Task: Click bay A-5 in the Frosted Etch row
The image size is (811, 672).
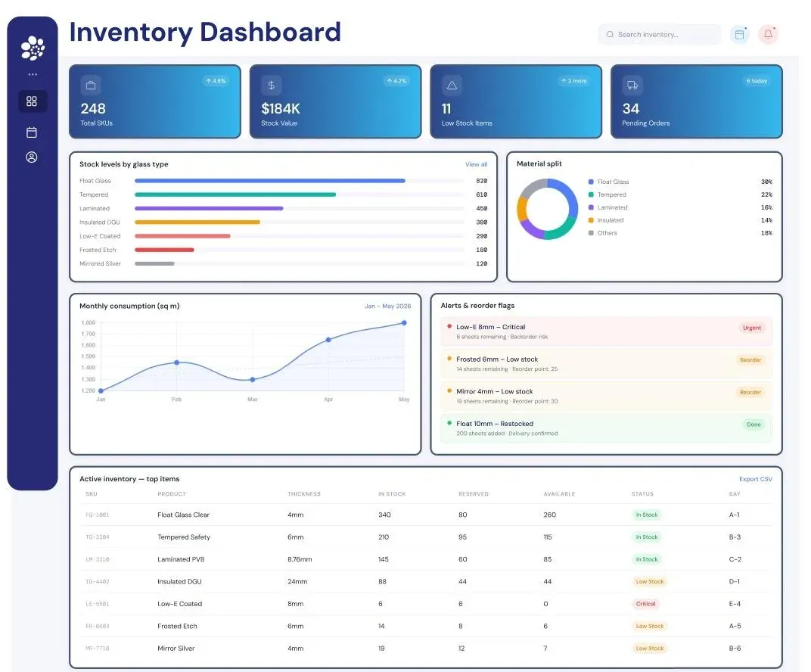Action: [x=735, y=626]
